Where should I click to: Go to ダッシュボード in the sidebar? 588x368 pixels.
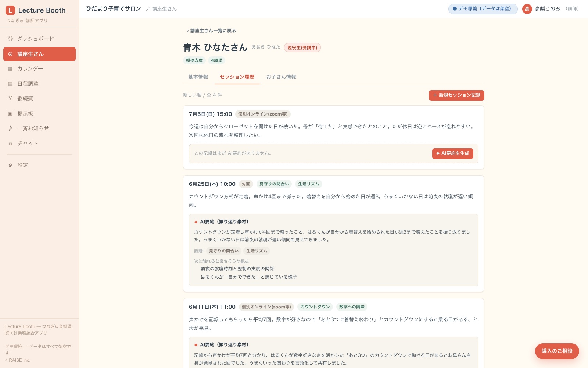coord(39,39)
